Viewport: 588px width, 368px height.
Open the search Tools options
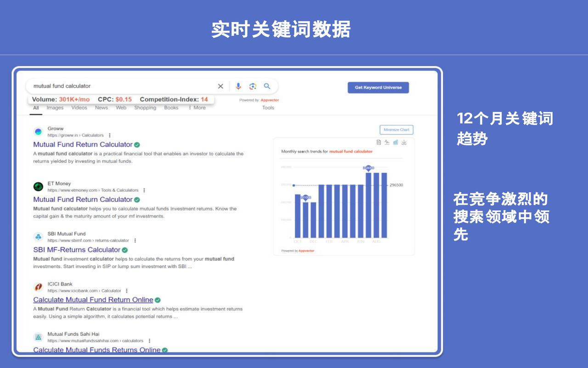point(268,108)
